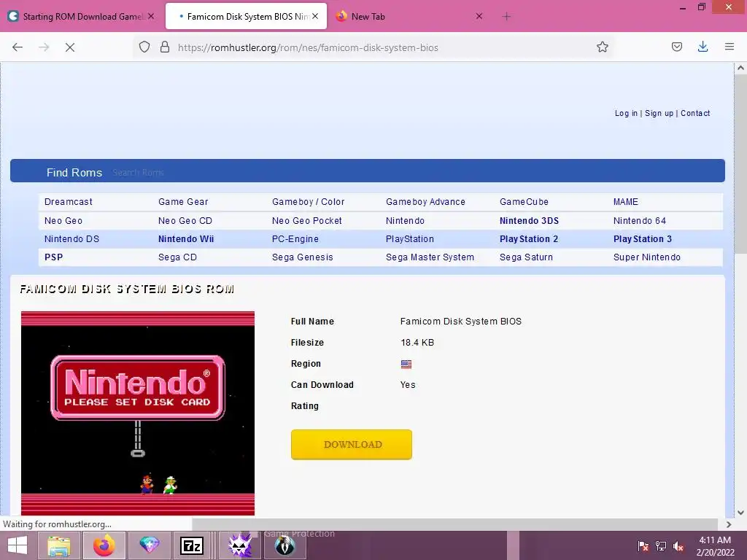Open a new tab with plus
This screenshot has height=560, width=747.
(506, 17)
